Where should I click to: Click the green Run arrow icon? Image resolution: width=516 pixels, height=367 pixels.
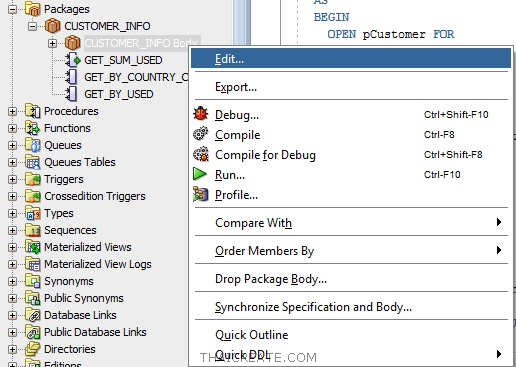(x=200, y=174)
